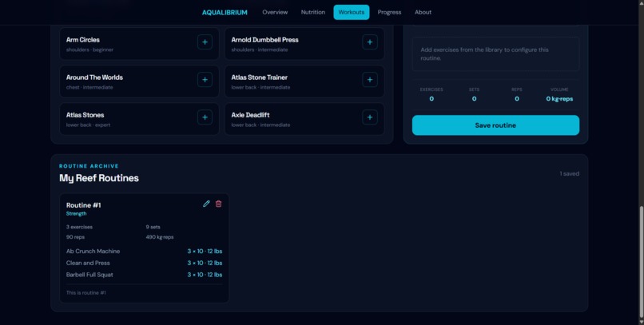Screen dimensions: 644x325
Task: Open the About tab
Action: (423, 12)
